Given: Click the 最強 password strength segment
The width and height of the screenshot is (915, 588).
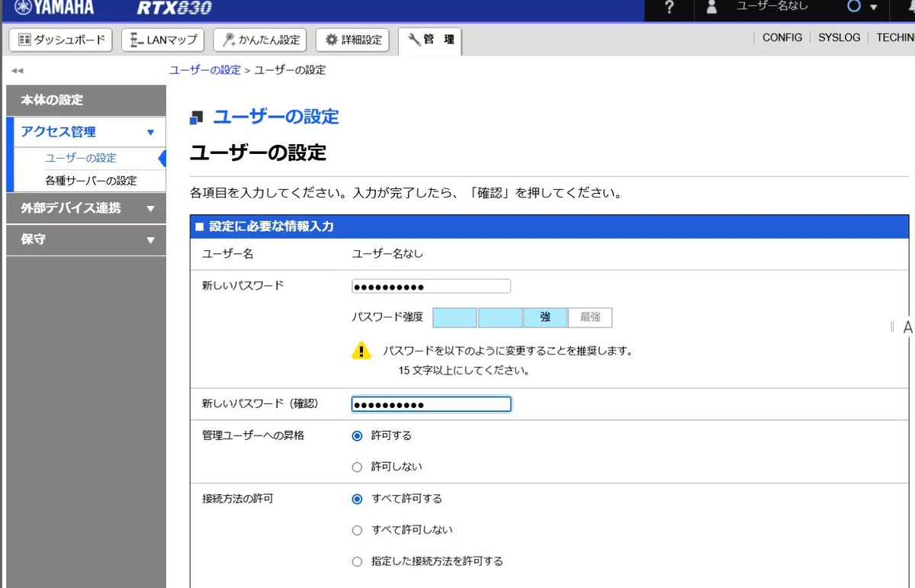Looking at the screenshot, I should [590, 317].
